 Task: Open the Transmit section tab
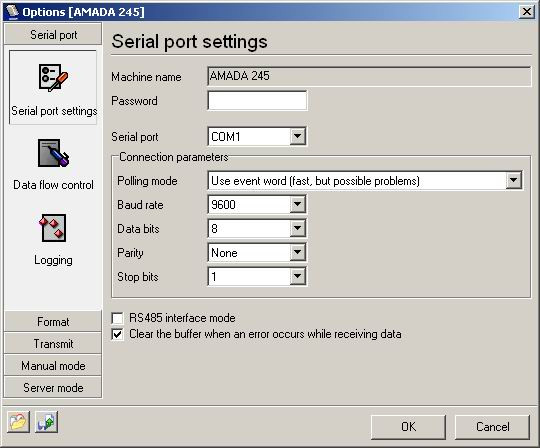[53, 344]
